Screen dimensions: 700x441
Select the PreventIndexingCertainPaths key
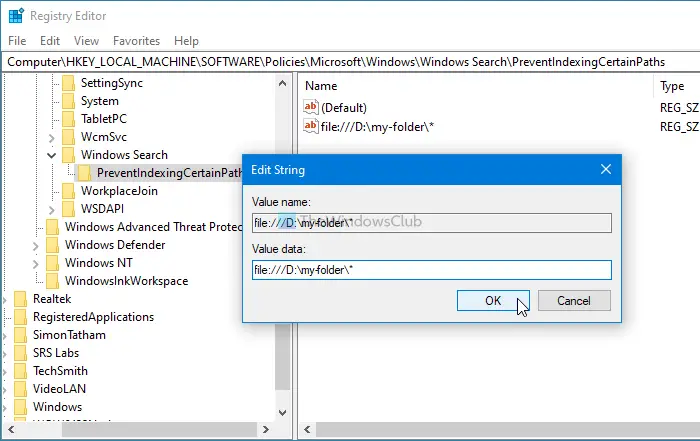tap(169, 173)
